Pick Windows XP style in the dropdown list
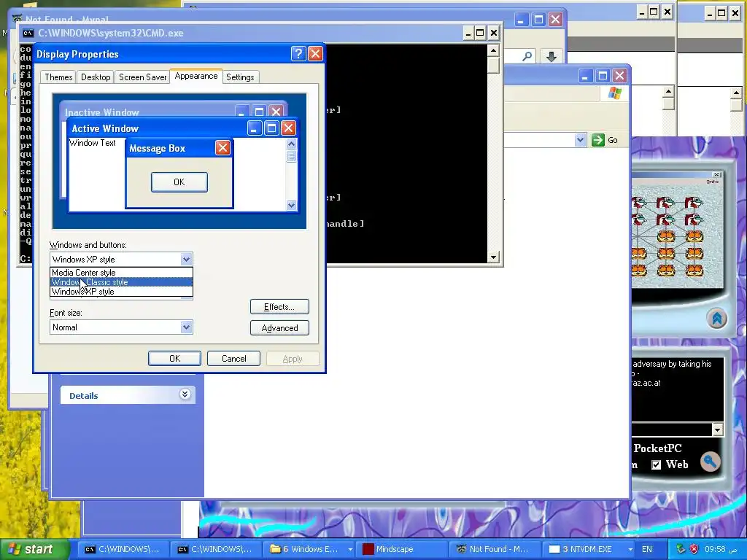This screenshot has width=747, height=560. (121, 292)
